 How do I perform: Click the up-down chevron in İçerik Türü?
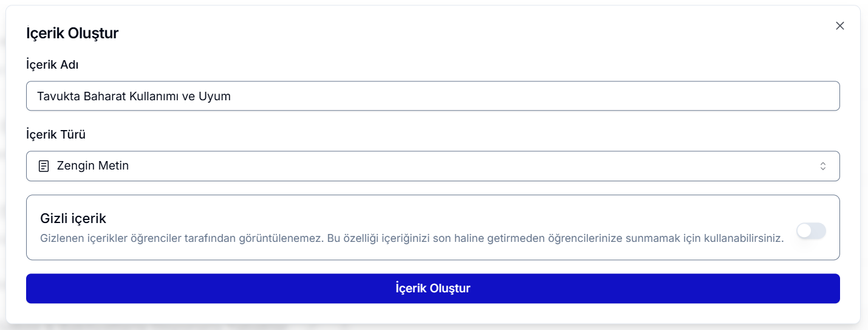[823, 166]
